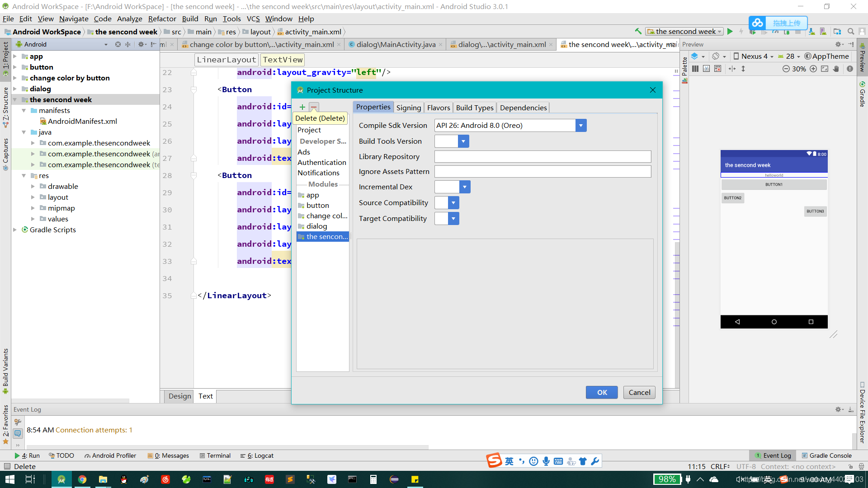Viewport: 868px width, 488px height.
Task: Open Chrome from the Windows taskbar
Action: tap(82, 479)
